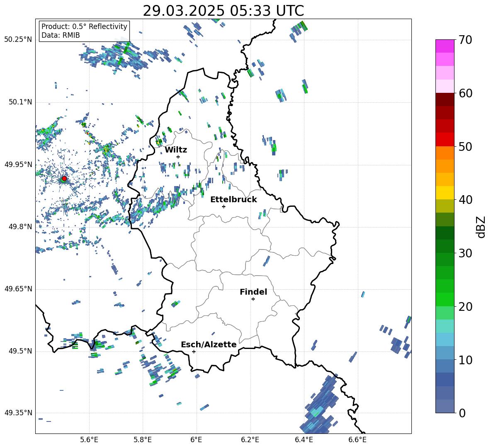Click the 49.95°N latitude label
Screen dimensions: 491x448
[x=18, y=165]
